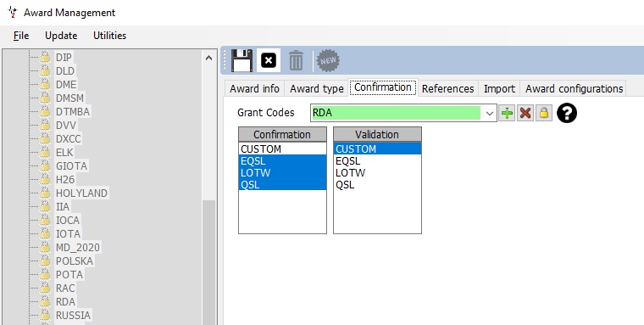644x325 pixels.
Task: Remove grant code with red X icon
Action: [525, 113]
